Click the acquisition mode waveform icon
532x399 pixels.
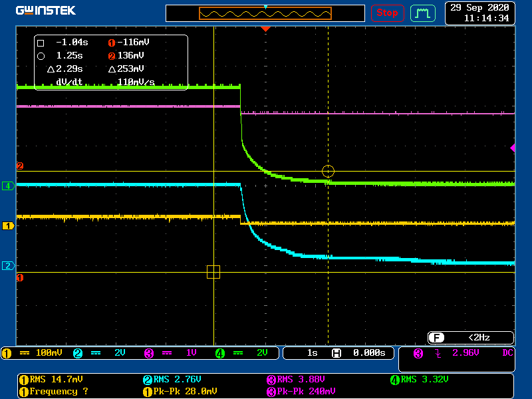point(422,13)
